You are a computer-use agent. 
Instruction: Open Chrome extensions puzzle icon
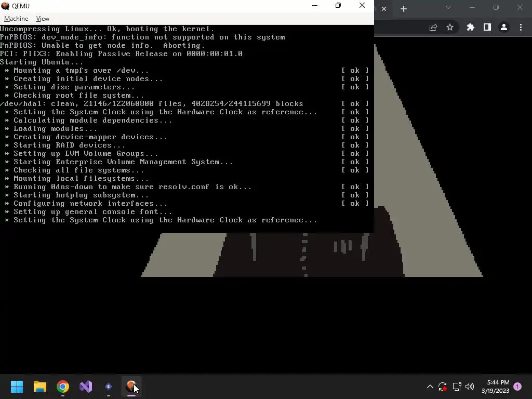pyautogui.click(x=471, y=27)
